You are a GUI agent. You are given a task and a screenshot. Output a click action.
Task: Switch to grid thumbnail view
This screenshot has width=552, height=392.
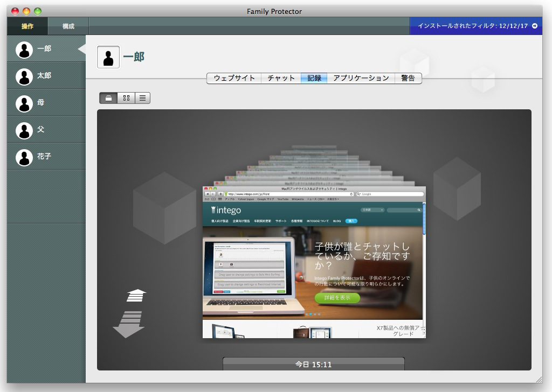pyautogui.click(x=126, y=98)
